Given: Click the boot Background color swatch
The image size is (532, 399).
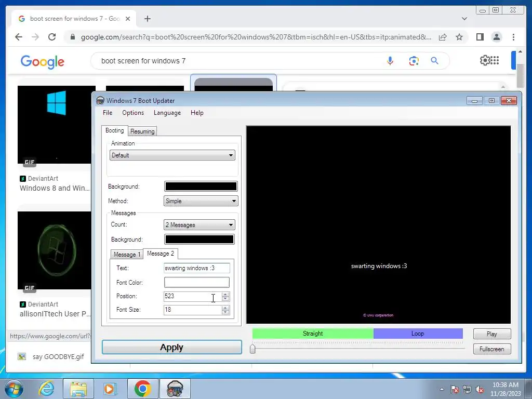Looking at the screenshot, I should click(x=201, y=187).
